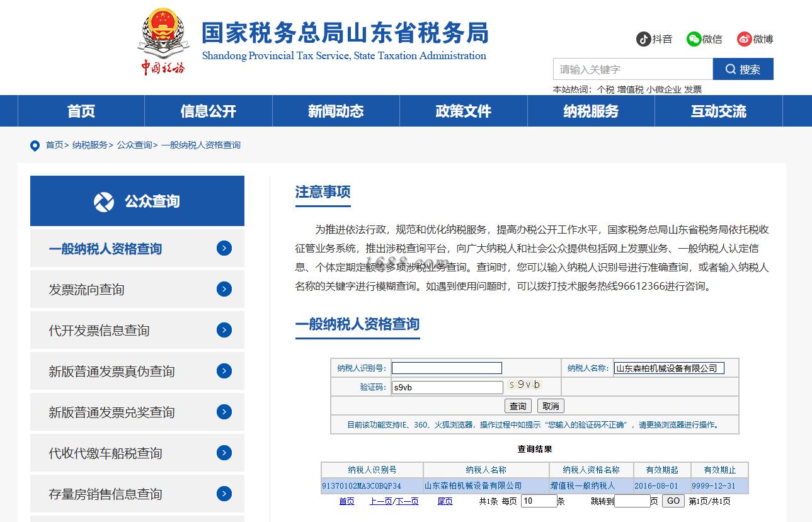This screenshot has height=522, width=812.
Task: Click the pagination 首页 link
Action: 346,501
